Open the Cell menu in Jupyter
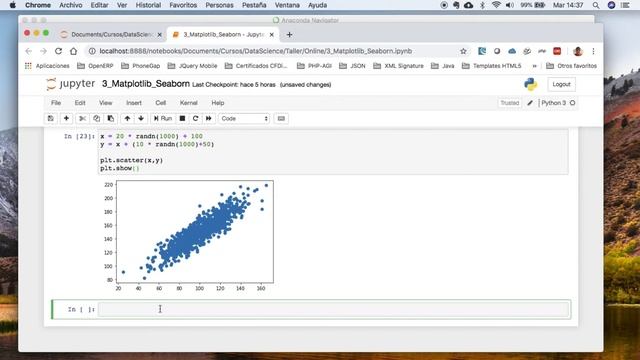 pyautogui.click(x=160, y=103)
